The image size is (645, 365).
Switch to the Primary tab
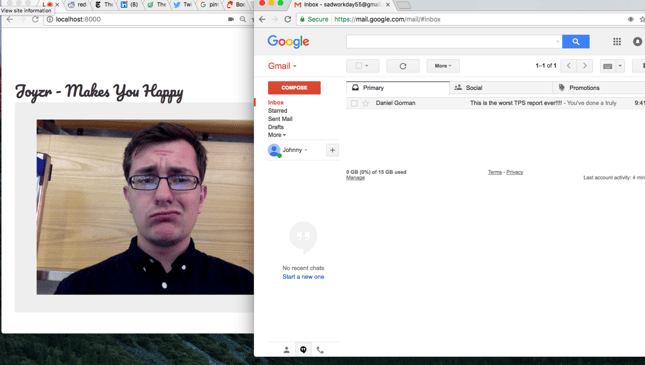pos(398,88)
